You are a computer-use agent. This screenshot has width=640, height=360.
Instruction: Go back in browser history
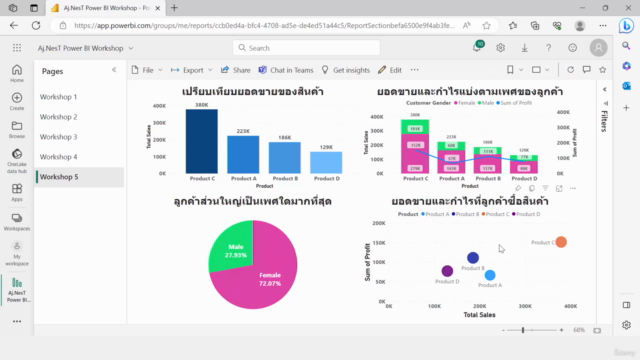(14, 25)
